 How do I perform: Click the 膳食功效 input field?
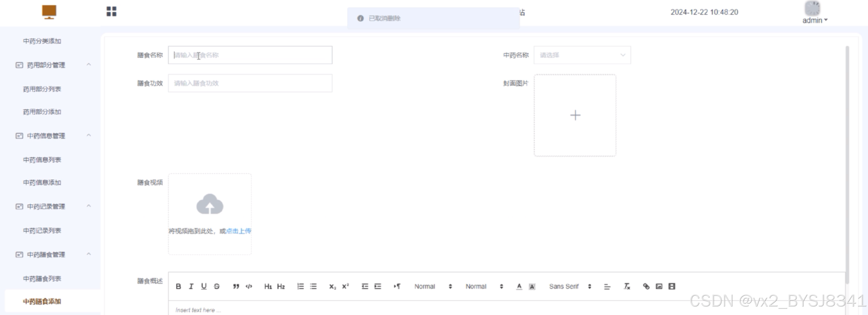(x=250, y=83)
